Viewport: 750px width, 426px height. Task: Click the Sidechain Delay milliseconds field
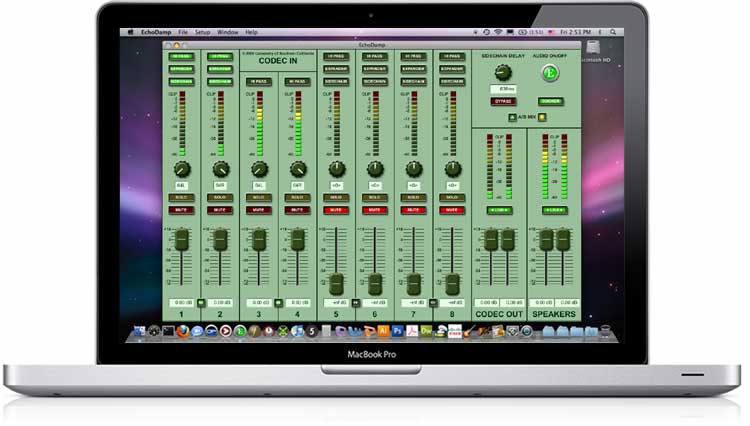[x=503, y=89]
